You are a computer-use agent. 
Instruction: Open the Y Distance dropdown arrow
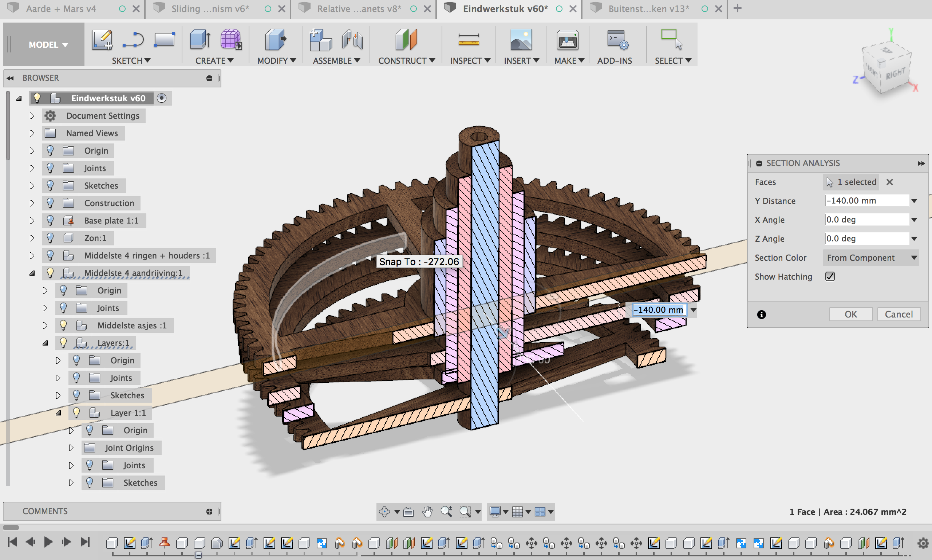[914, 201]
